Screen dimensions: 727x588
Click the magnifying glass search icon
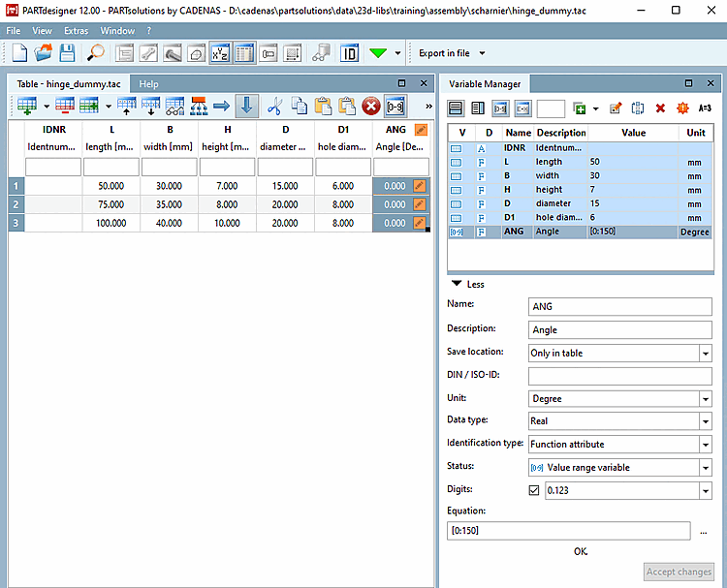pyautogui.click(x=96, y=52)
